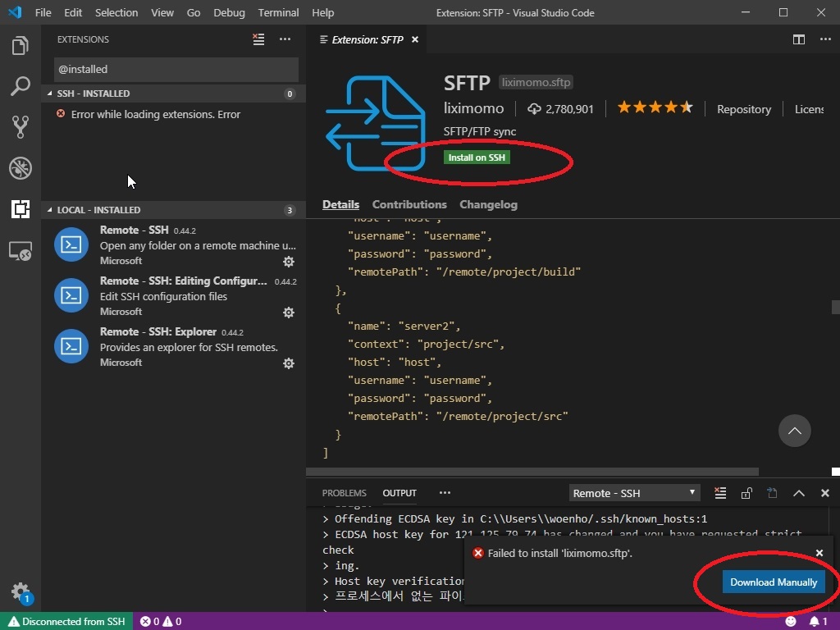Open the Edit menu
This screenshot has height=630, width=840.
click(x=73, y=12)
